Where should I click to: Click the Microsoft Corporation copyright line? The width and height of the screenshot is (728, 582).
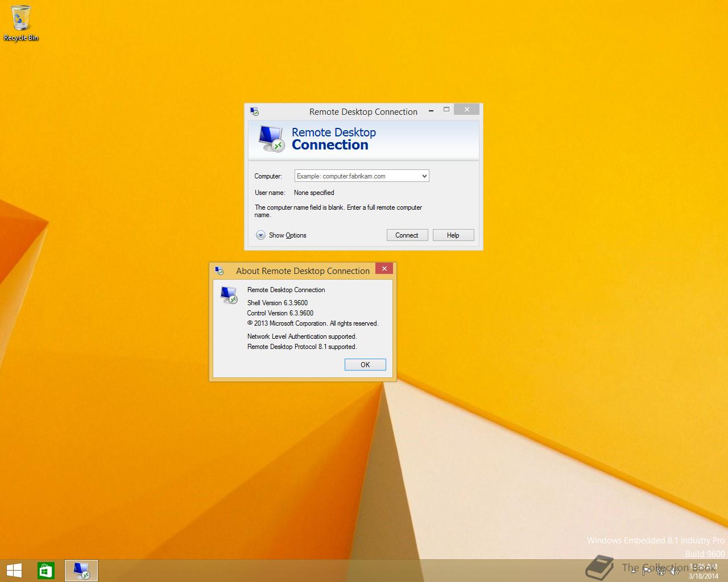tap(313, 323)
